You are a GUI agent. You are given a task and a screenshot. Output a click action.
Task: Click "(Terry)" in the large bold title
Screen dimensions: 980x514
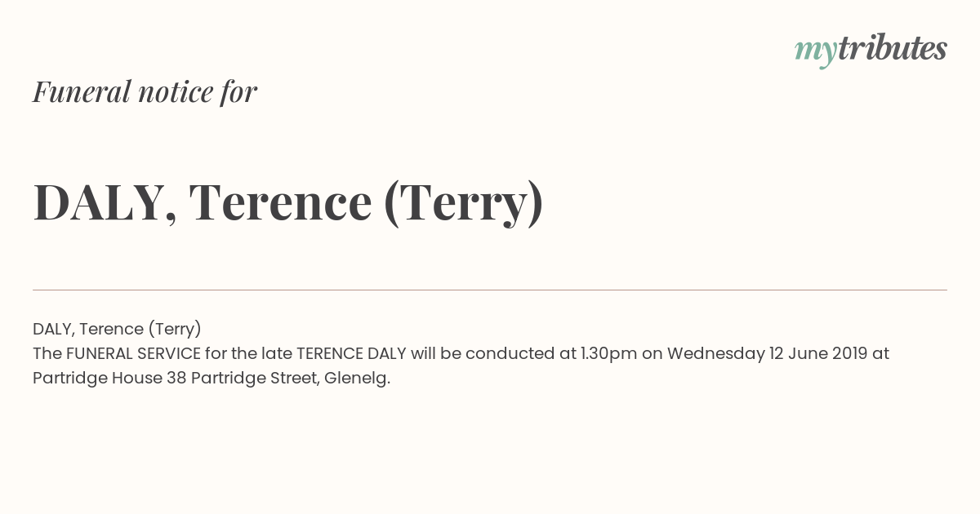click(463, 204)
